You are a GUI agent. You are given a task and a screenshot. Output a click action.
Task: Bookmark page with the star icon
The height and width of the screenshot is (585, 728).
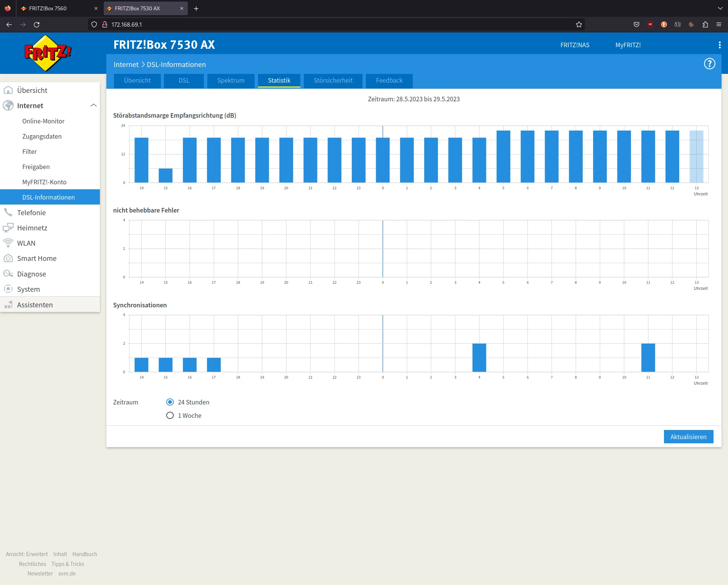click(579, 24)
